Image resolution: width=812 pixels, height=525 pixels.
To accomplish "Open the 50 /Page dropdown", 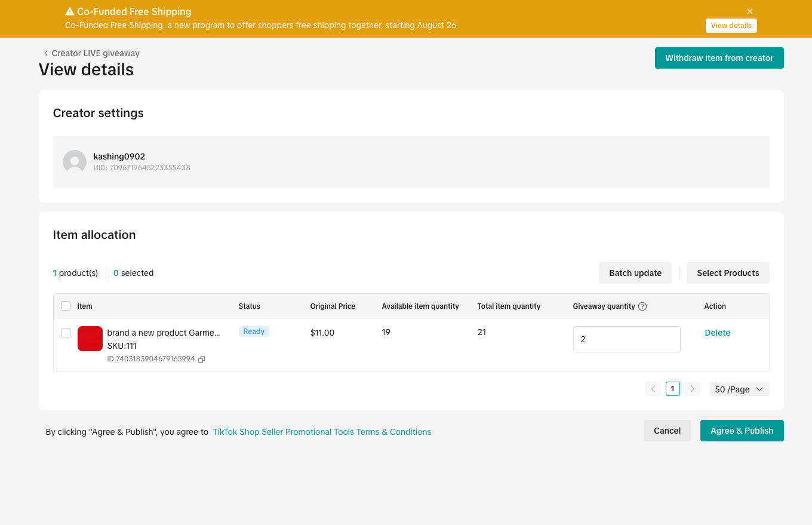I will (739, 389).
